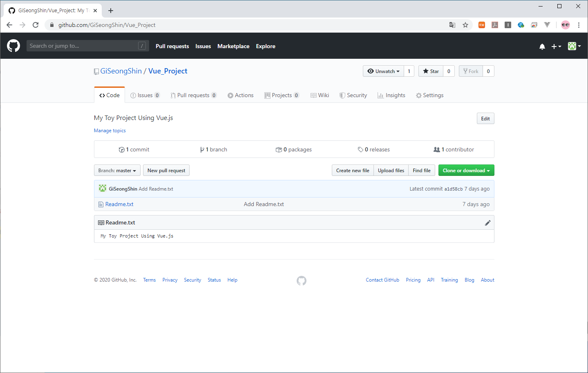Click Find file button
This screenshot has height=373, width=588.
point(422,170)
